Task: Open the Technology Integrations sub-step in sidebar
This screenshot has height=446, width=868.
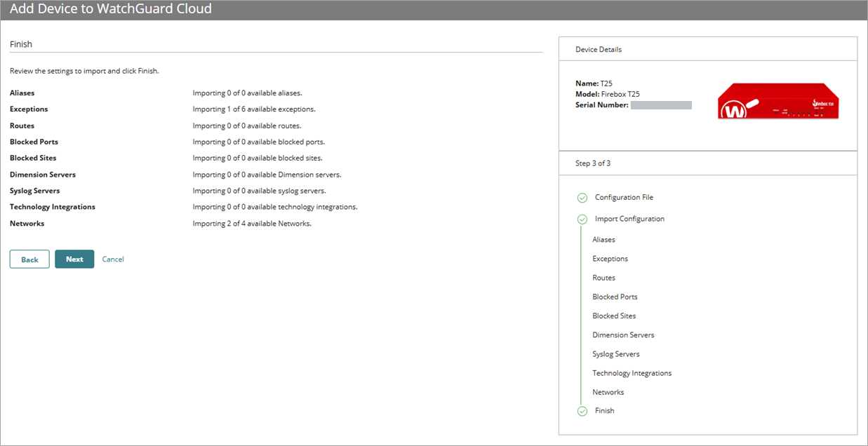Action: tap(632, 373)
